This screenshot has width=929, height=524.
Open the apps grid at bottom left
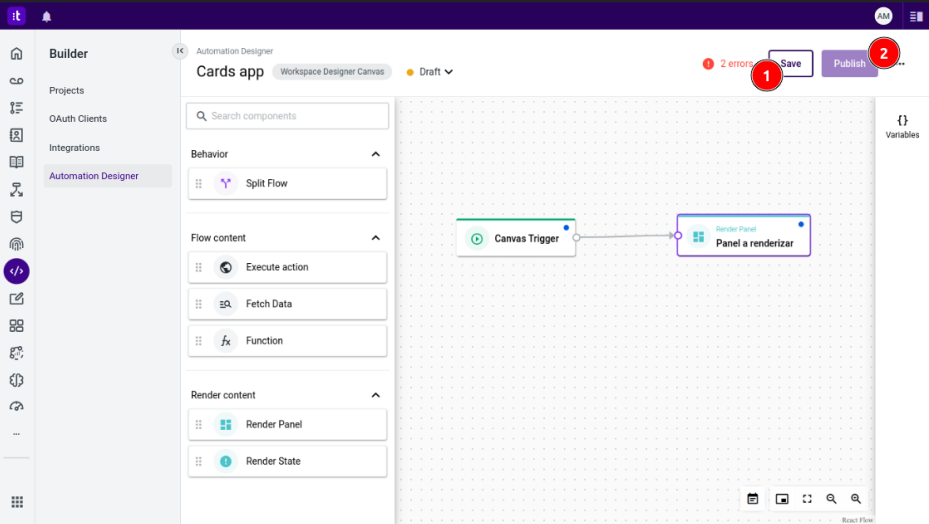[17, 502]
